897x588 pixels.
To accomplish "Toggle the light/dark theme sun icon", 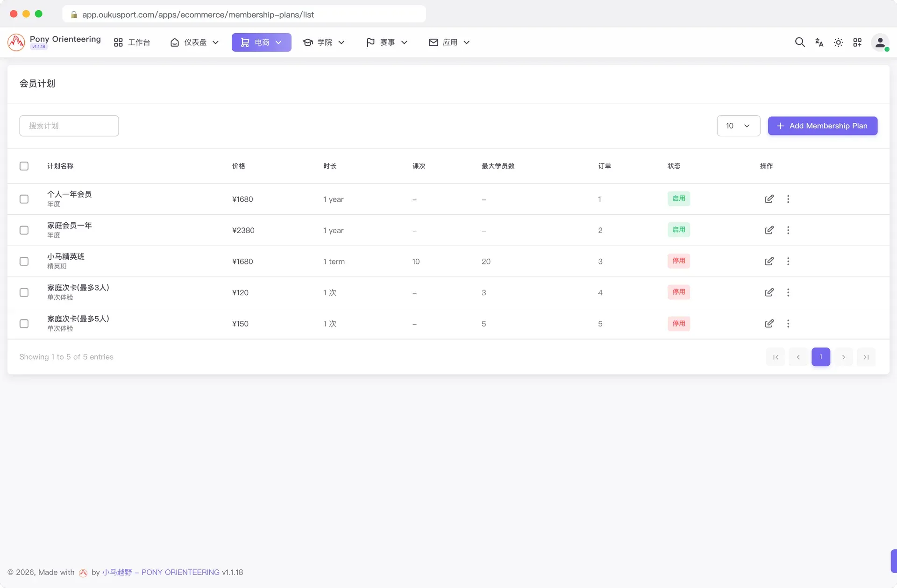I will (838, 43).
